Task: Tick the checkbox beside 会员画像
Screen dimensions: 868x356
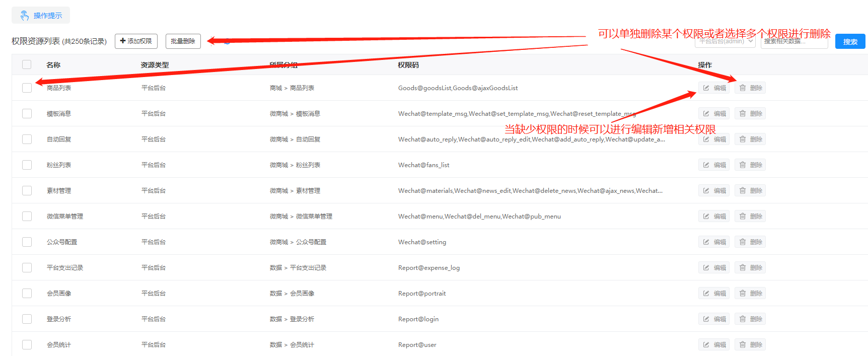Action: click(27, 294)
